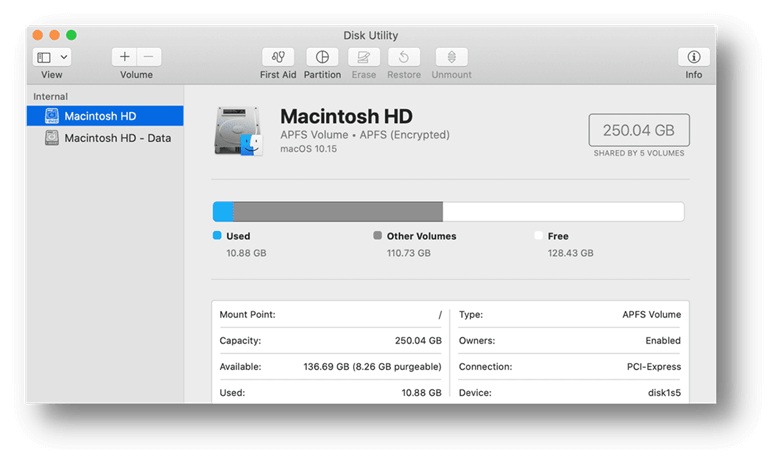Click the Type APFS Volume value
Viewport: 775px width, 463px height.
tap(651, 314)
